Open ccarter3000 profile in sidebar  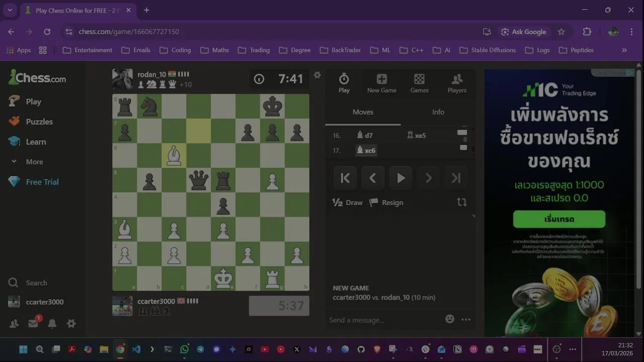click(36, 302)
